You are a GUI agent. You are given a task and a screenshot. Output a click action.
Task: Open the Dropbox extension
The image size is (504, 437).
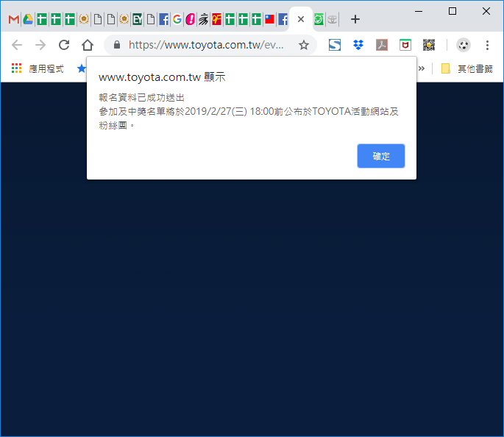pos(358,45)
